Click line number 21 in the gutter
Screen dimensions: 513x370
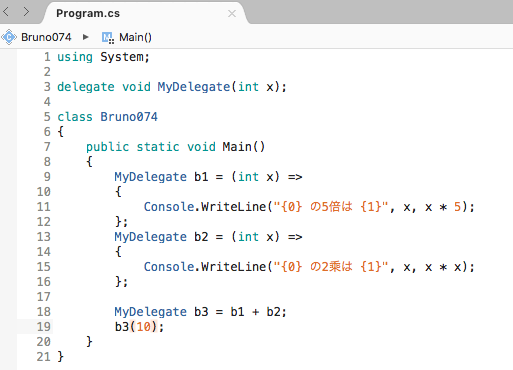(44, 357)
